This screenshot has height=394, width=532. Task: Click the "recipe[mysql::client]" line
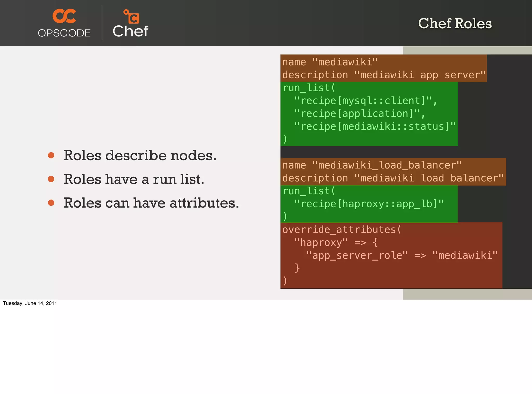pyautogui.click(x=366, y=101)
